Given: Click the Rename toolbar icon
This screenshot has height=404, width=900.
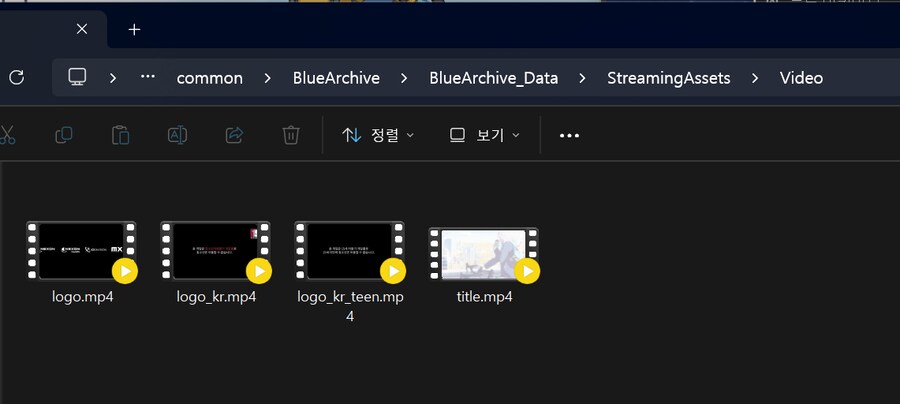Looking at the screenshot, I should [177, 135].
